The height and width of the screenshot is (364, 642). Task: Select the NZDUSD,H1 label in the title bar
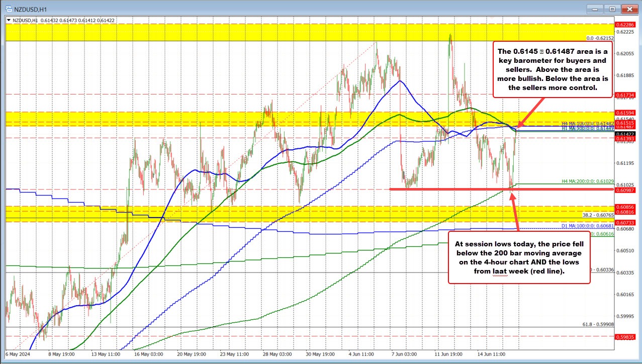(31, 9)
